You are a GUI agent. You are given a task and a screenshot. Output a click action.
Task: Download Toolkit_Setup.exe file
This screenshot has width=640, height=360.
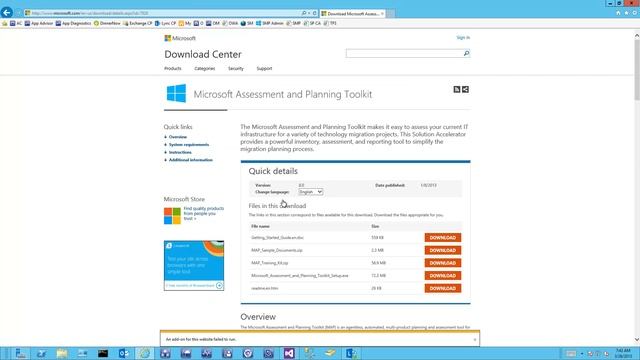(443, 276)
